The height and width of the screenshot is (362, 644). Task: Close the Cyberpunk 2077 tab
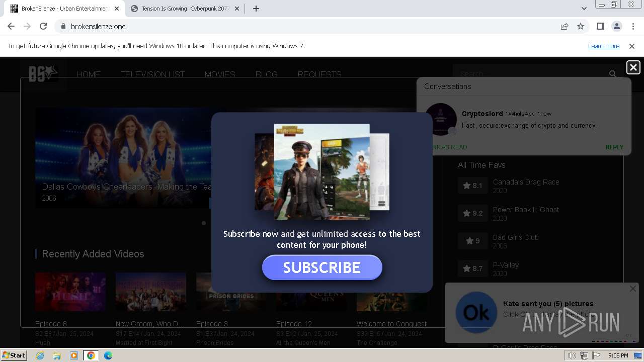(x=237, y=9)
